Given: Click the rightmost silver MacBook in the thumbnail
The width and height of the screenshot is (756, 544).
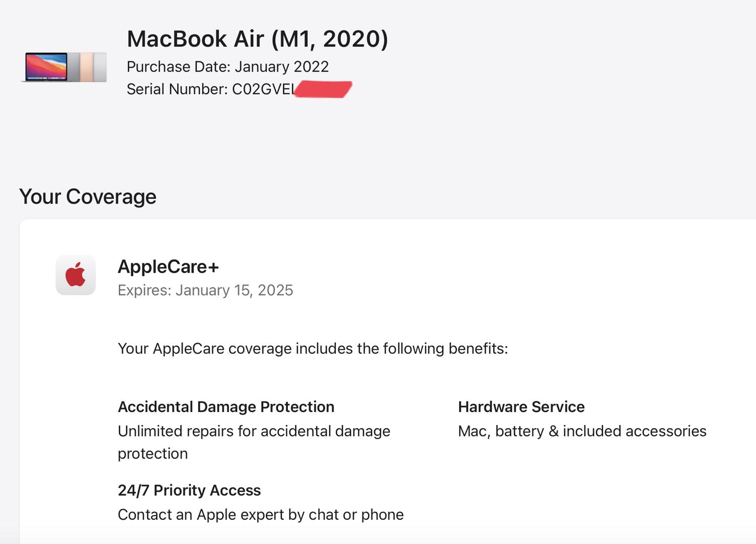Looking at the screenshot, I should tap(100, 66).
